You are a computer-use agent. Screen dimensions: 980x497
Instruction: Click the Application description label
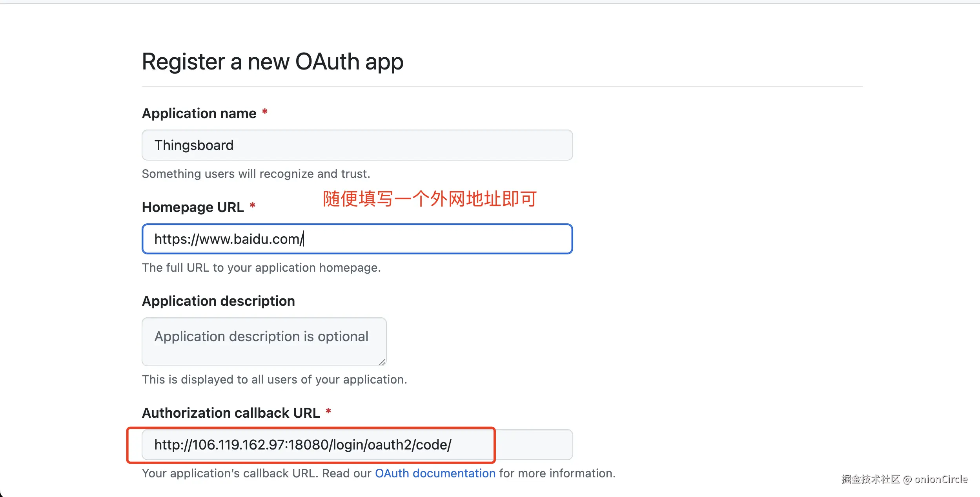219,301
